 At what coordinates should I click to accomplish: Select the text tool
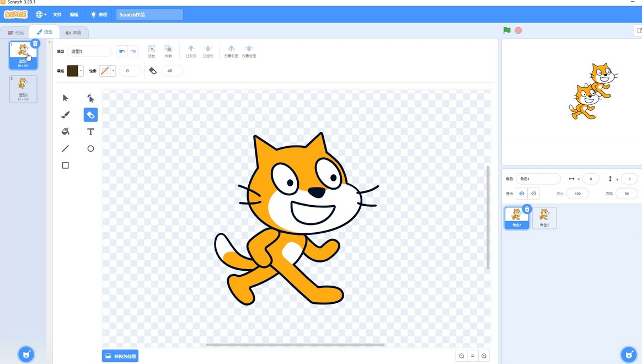90,131
